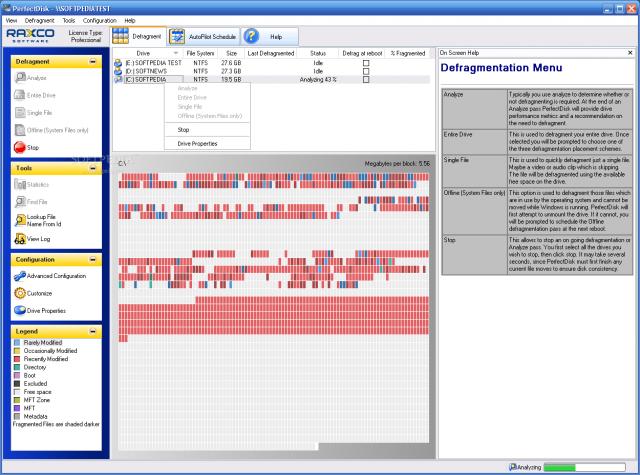Click the Analyze magnifier icon in sidebar
Viewport: 640px width, 475px height.
pos(20,77)
